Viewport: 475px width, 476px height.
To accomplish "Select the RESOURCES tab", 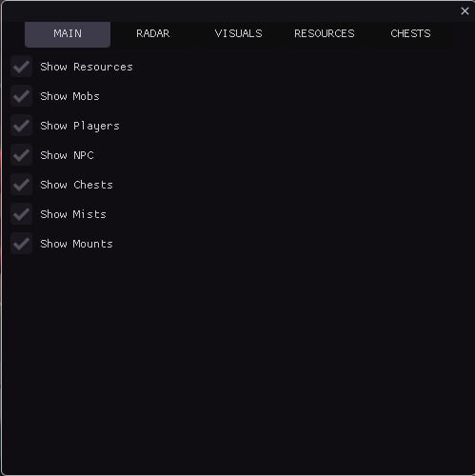I will pyautogui.click(x=325, y=34).
